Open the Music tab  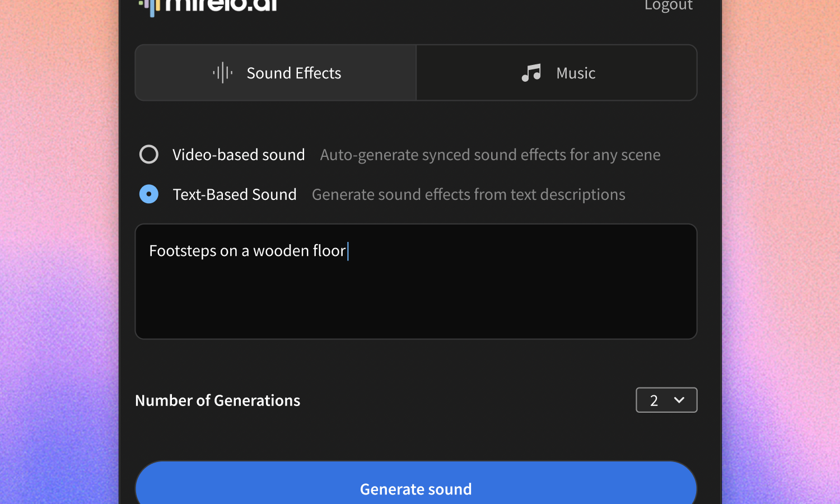click(557, 73)
